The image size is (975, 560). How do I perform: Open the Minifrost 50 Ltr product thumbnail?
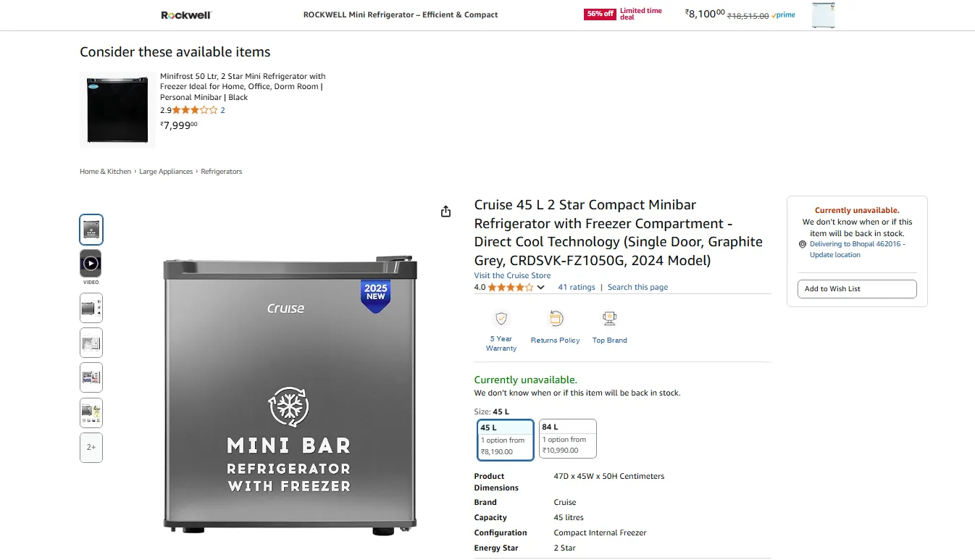pos(117,109)
